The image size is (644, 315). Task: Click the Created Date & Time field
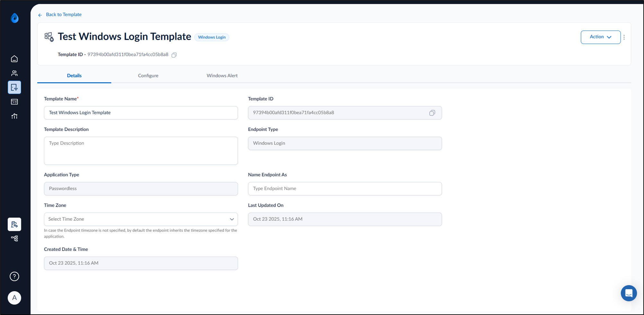141,263
